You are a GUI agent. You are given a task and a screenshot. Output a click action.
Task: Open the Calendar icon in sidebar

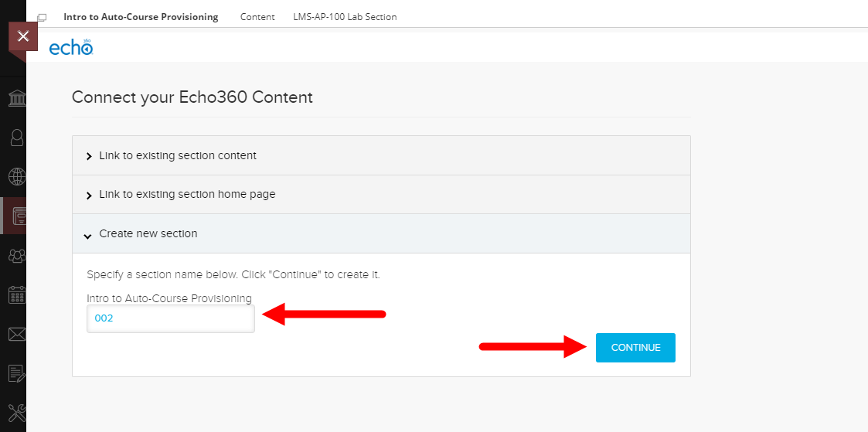(17, 294)
